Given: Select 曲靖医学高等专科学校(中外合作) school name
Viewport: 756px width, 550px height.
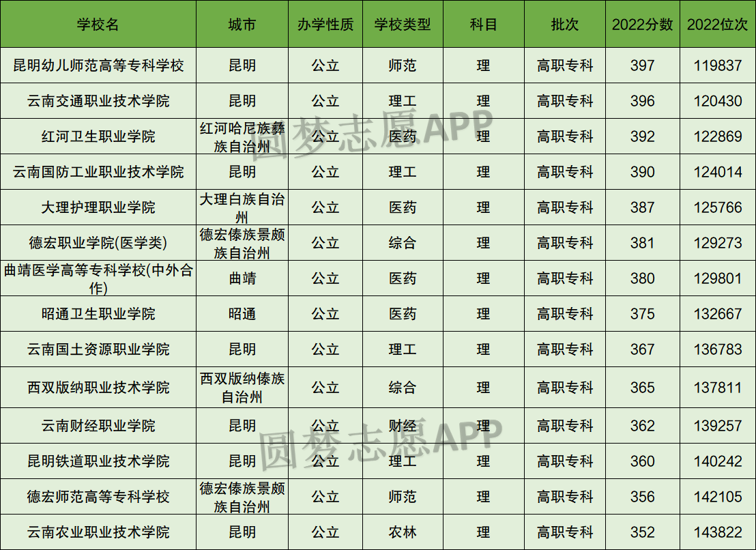Looking at the screenshot, I should click(98, 278).
